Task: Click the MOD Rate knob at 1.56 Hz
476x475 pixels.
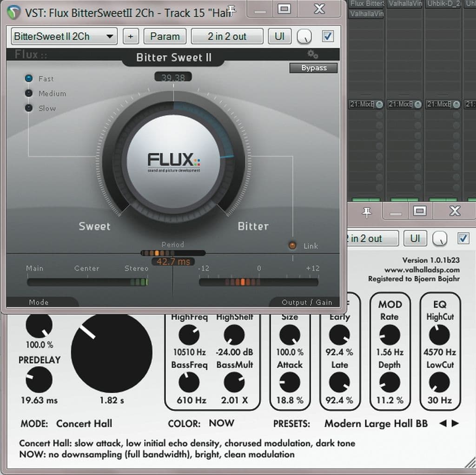Action: pos(390,335)
